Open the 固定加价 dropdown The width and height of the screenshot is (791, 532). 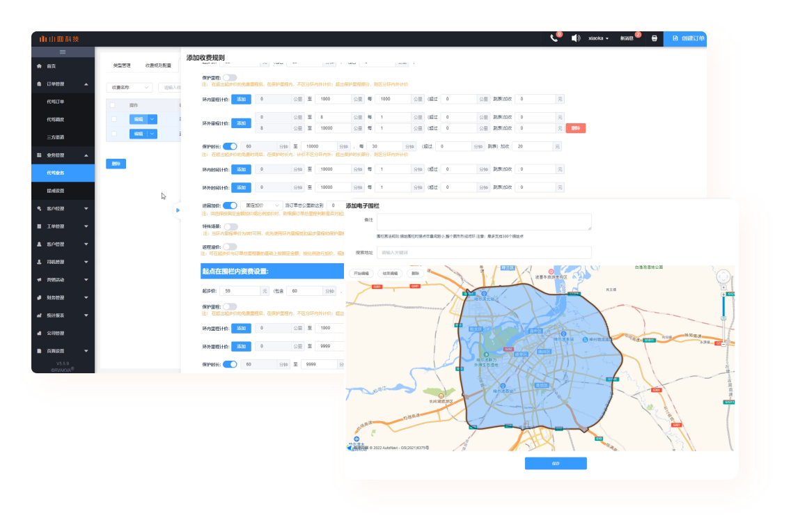pos(260,205)
